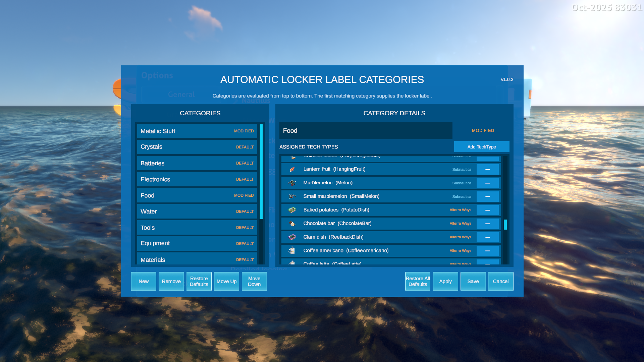
Task: Click the Lantern fruit (HangingFruit) label
Action: pyautogui.click(x=334, y=169)
